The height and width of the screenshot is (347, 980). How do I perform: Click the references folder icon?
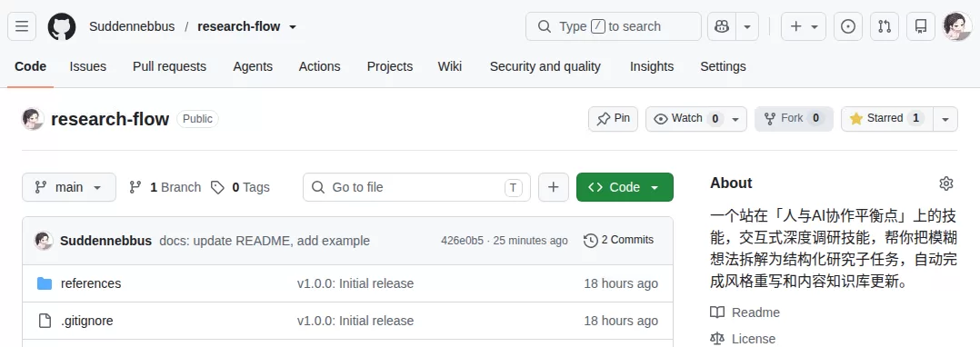[45, 283]
